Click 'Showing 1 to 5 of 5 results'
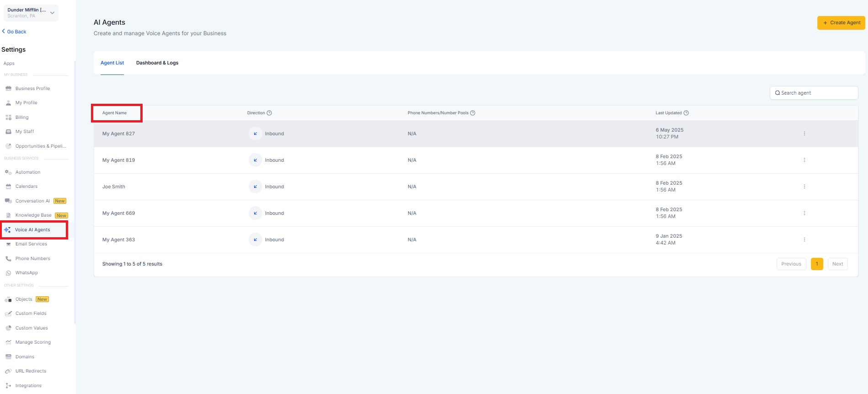868x394 pixels. 132,264
